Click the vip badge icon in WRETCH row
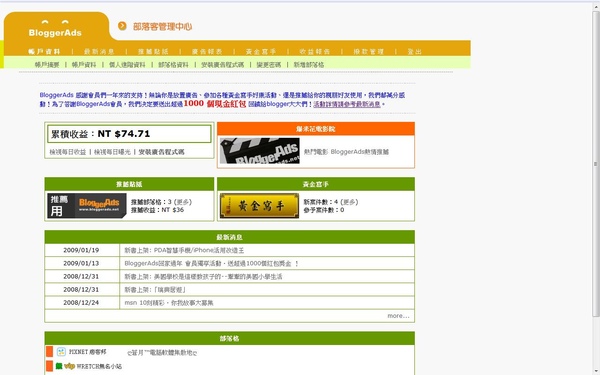Screen dimensions: 600x375 [69, 366]
